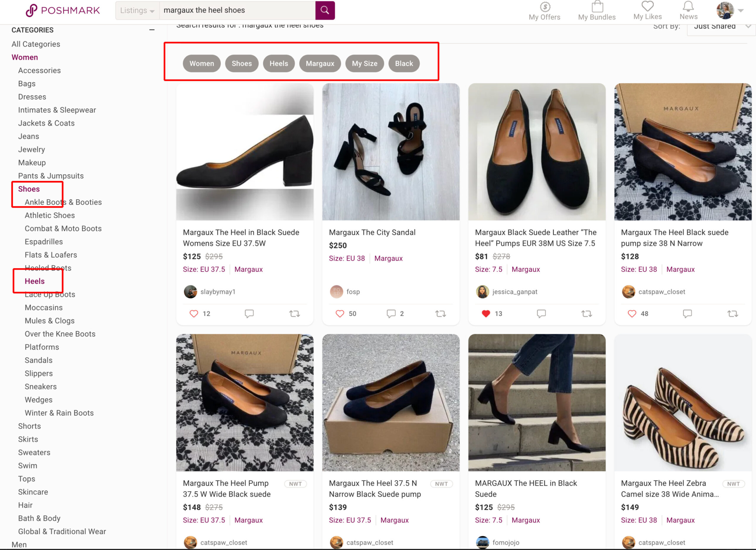Viewport: 756px width, 550px height.
Task: Remove the Heels filter chip
Action: (x=279, y=63)
